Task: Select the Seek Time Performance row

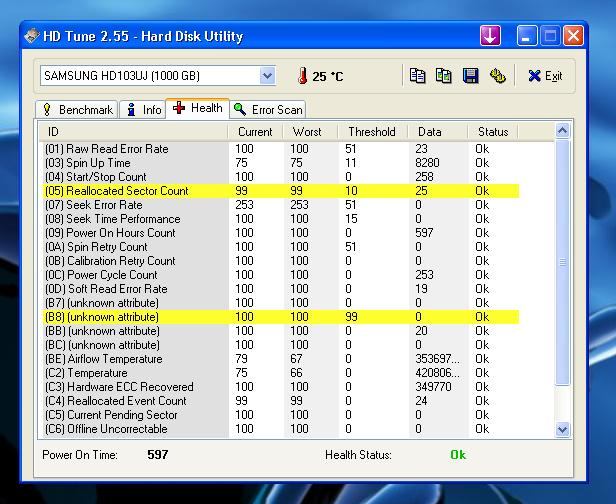Action: [x=281, y=219]
